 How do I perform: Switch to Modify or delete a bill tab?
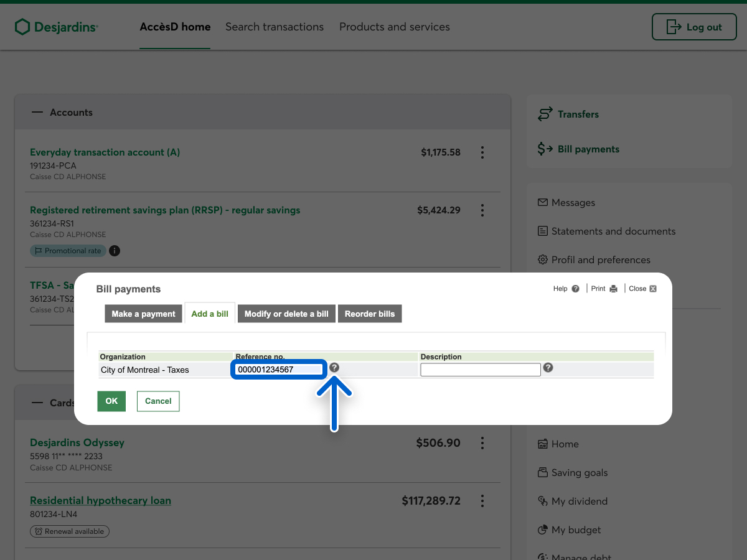(286, 314)
